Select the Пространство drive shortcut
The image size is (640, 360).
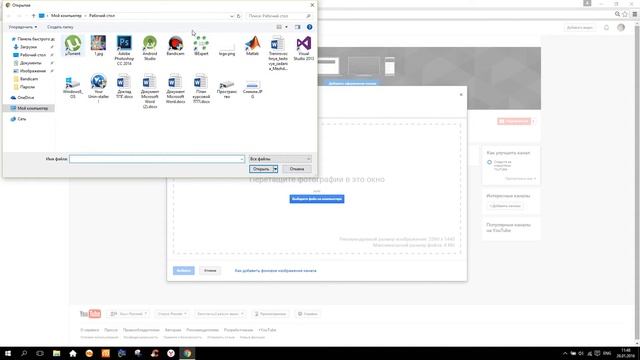point(227,89)
